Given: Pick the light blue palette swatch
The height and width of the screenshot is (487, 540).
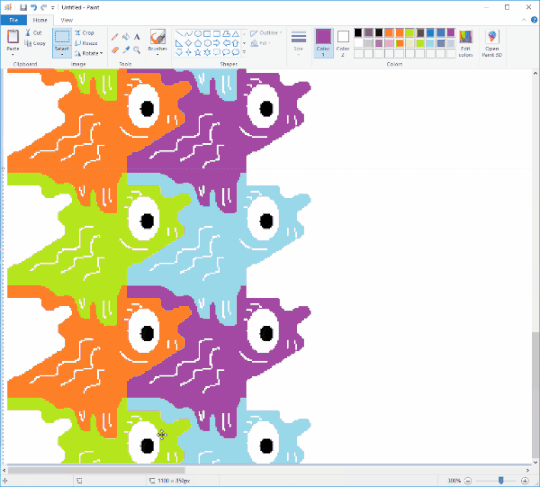Looking at the screenshot, I should (430, 43).
